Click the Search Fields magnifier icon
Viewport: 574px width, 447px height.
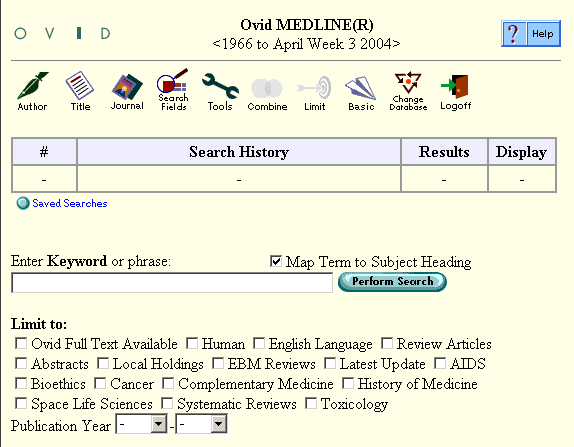pyautogui.click(x=173, y=90)
